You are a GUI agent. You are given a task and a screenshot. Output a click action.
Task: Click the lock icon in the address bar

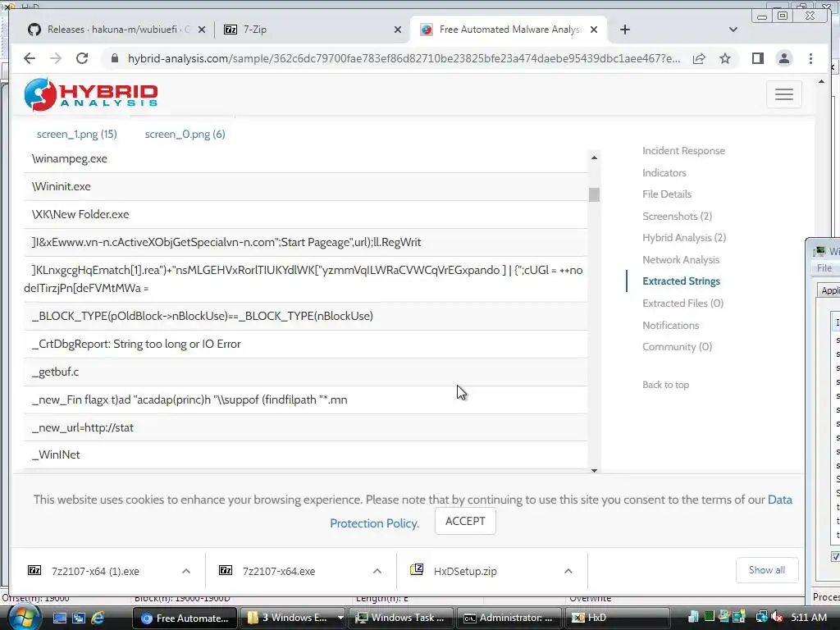click(x=115, y=58)
